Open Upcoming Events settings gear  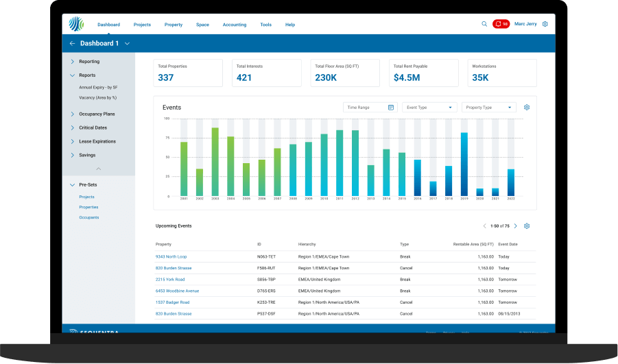(x=527, y=226)
